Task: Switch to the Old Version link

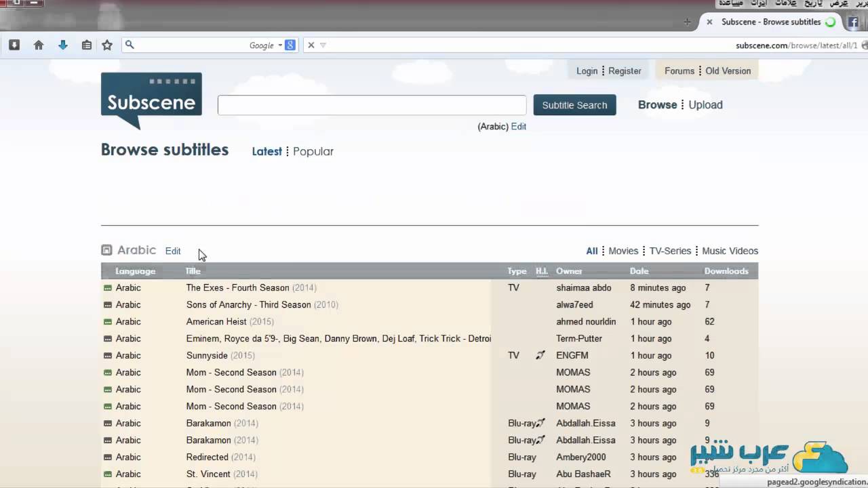Action: [728, 70]
